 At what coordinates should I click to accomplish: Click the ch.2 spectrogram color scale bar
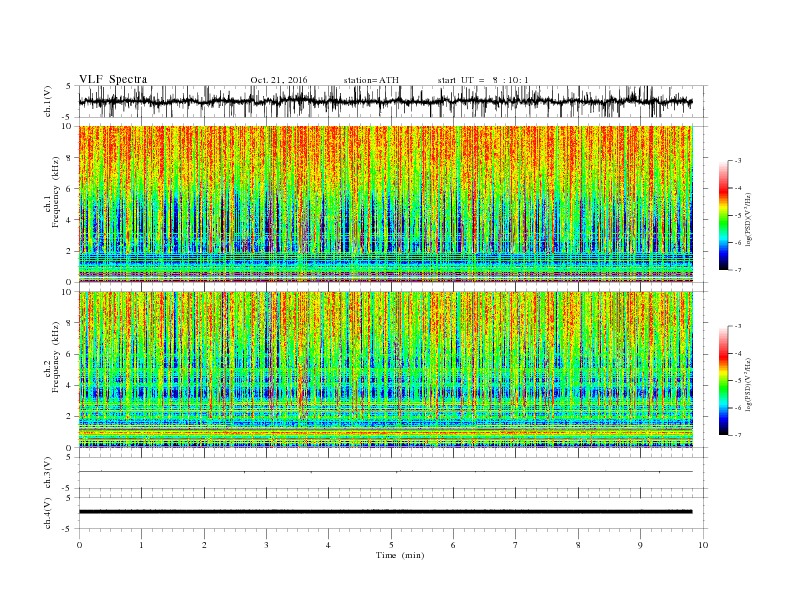723,380
